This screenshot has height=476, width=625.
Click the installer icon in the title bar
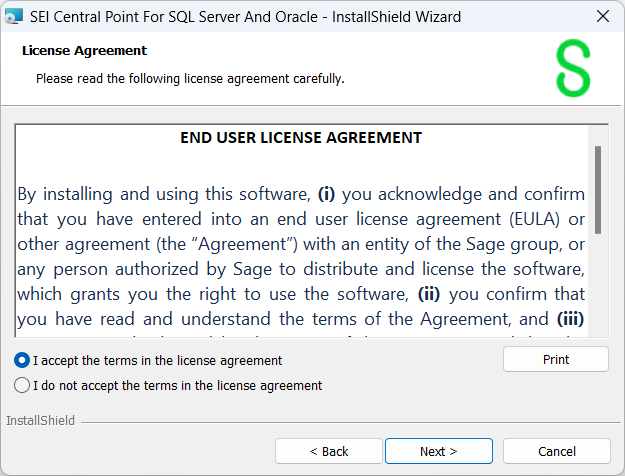coord(15,16)
